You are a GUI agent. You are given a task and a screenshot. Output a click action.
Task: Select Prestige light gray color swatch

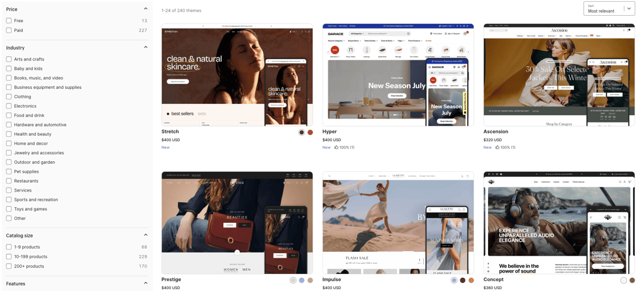[x=293, y=280]
